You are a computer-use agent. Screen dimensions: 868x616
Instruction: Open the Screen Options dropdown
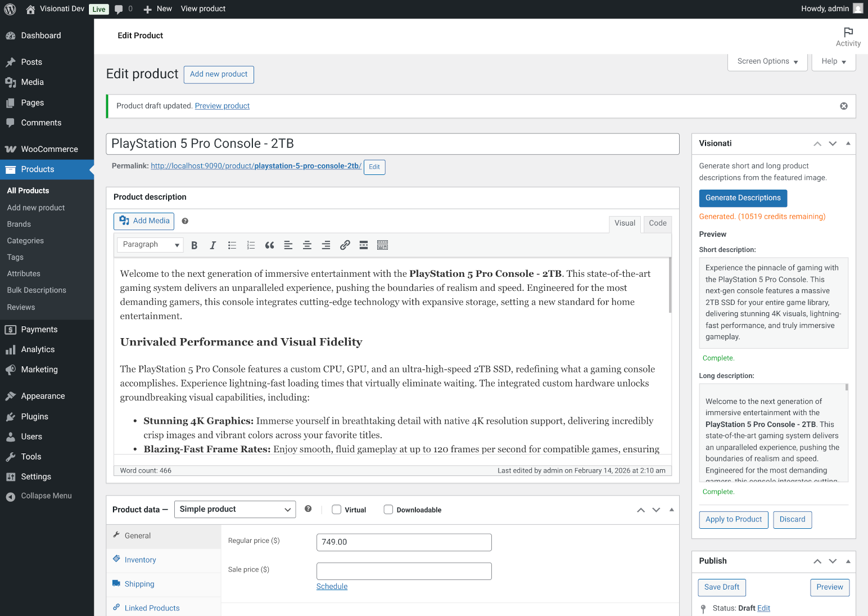pyautogui.click(x=767, y=61)
